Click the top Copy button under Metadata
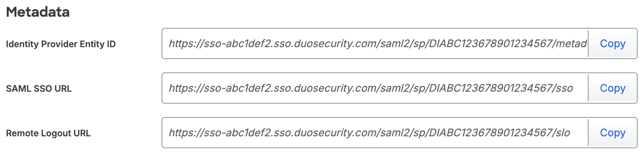 pyautogui.click(x=612, y=44)
